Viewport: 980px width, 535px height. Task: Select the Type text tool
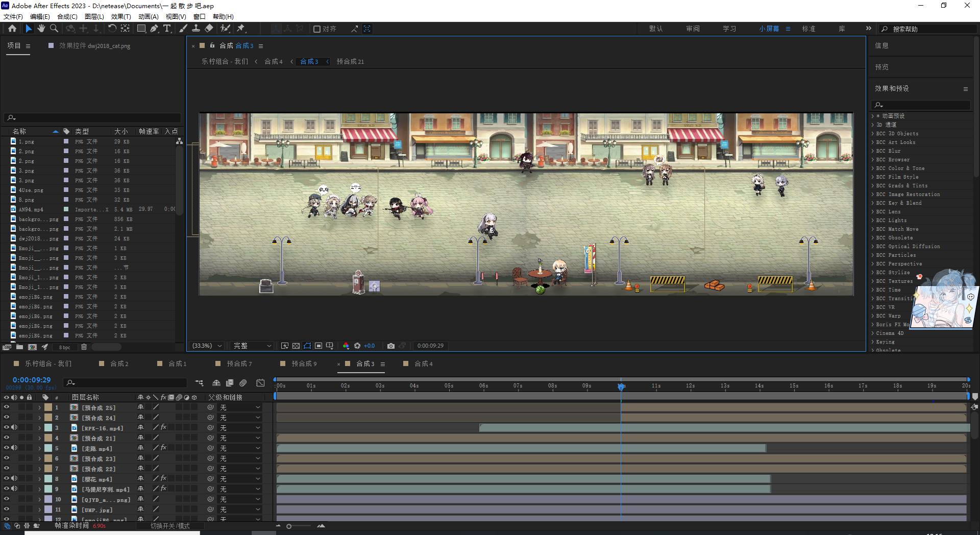pyautogui.click(x=167, y=29)
